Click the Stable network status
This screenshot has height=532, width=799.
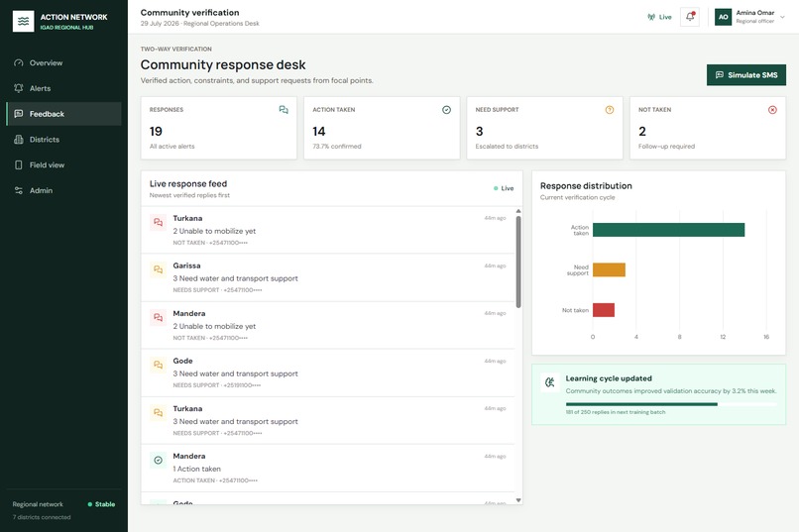click(x=101, y=504)
